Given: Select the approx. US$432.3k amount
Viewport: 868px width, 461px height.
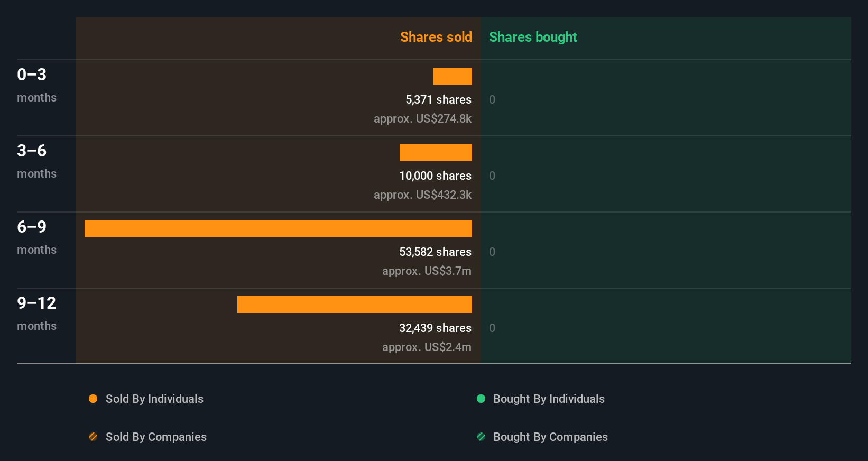Looking at the screenshot, I should (422, 195).
